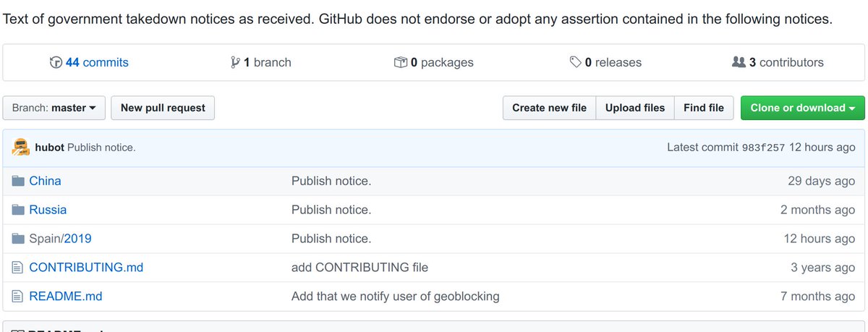Click the releases tag icon
The width and height of the screenshot is (868, 332).
tap(576, 63)
